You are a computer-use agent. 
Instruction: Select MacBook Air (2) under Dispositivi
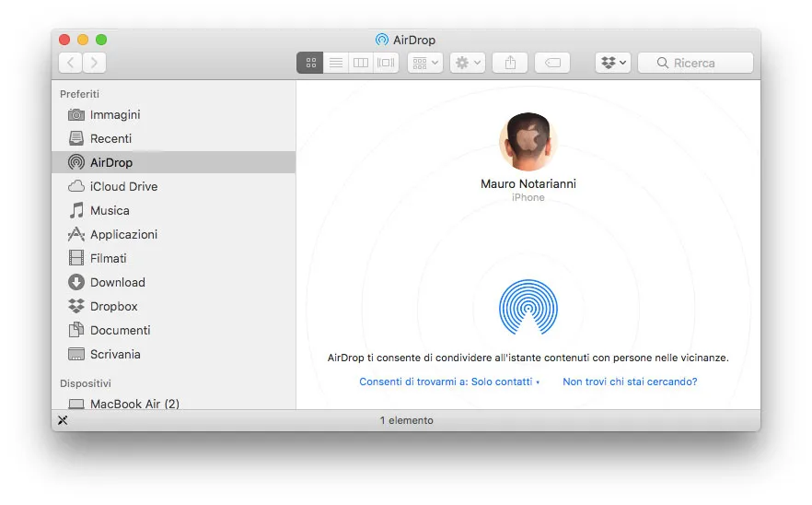click(173, 404)
